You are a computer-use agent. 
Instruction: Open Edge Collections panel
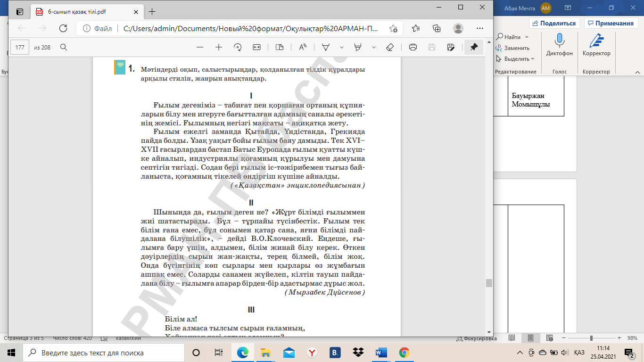(437, 28)
